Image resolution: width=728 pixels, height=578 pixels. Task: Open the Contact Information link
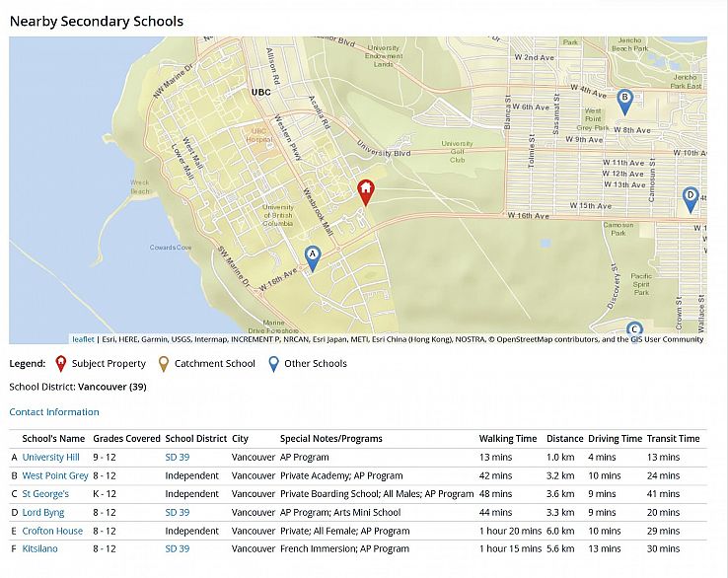pos(54,412)
